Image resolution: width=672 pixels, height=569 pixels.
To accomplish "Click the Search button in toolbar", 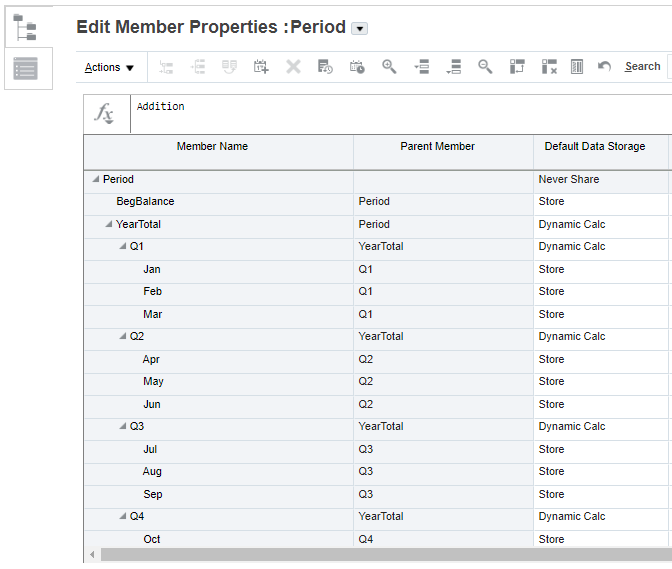I will (642, 67).
